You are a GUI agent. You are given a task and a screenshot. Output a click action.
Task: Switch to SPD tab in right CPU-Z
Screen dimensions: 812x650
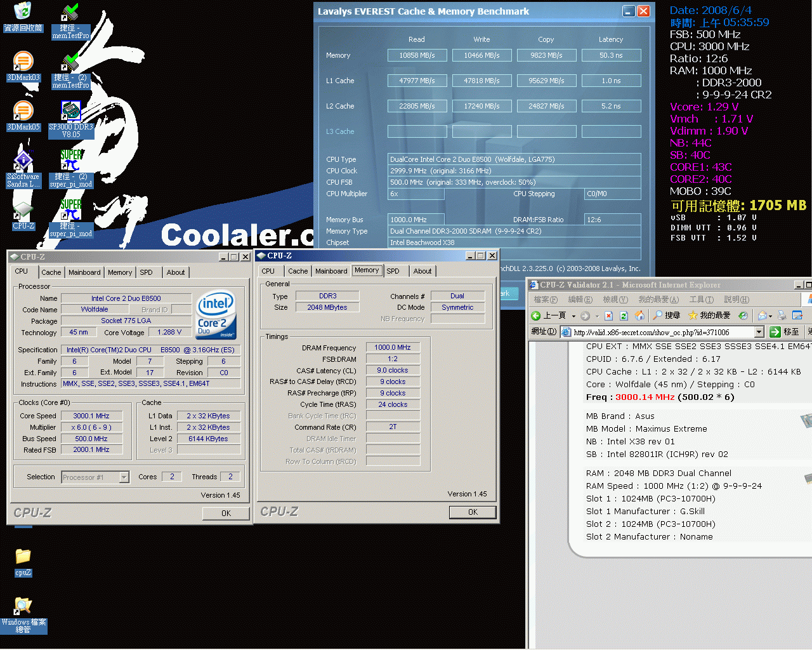tap(393, 271)
